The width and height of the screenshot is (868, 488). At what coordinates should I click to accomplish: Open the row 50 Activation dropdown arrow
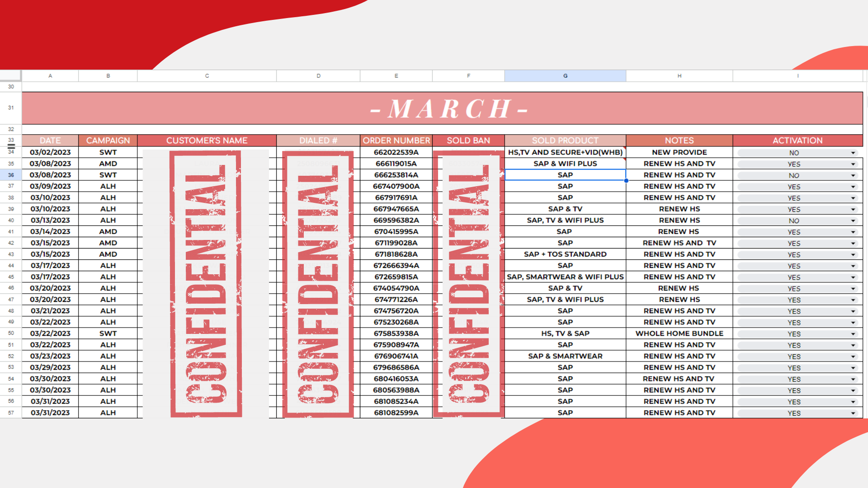click(853, 334)
